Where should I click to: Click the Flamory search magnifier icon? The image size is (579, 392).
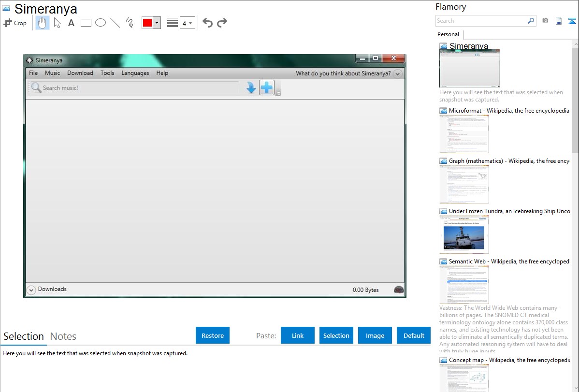click(x=531, y=21)
